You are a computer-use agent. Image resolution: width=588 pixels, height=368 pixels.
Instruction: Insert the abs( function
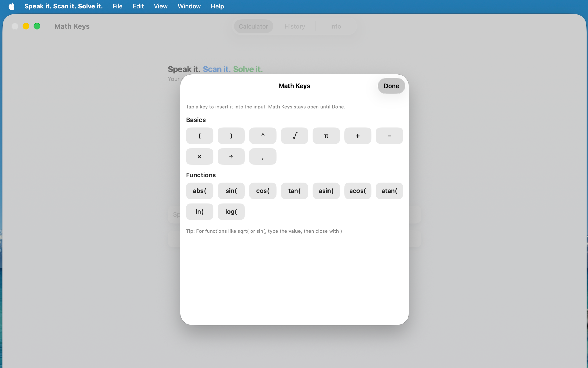pos(199,191)
